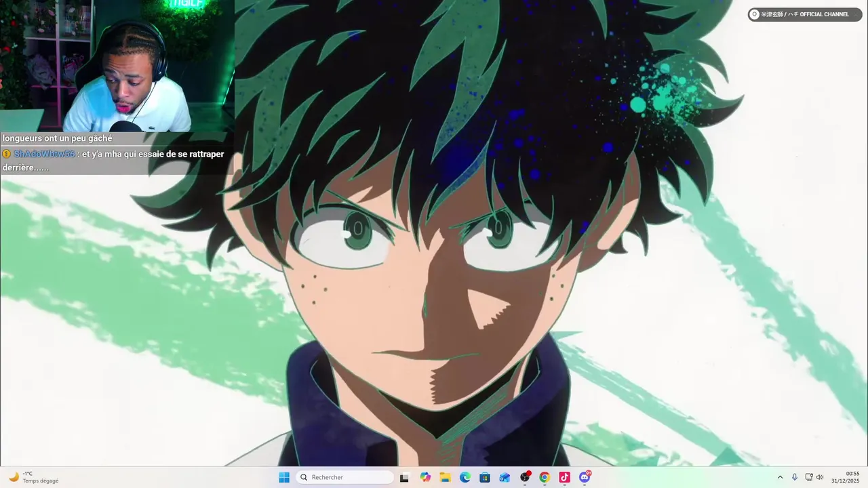868x488 pixels.
Task: Switch to Google Chrome in the taskbar
Action: 545,477
